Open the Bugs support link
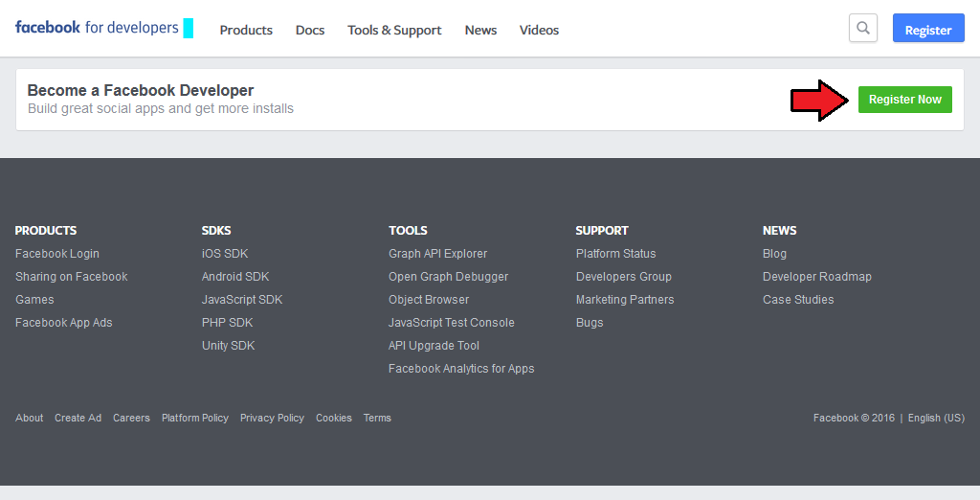The image size is (980, 500). (590, 323)
